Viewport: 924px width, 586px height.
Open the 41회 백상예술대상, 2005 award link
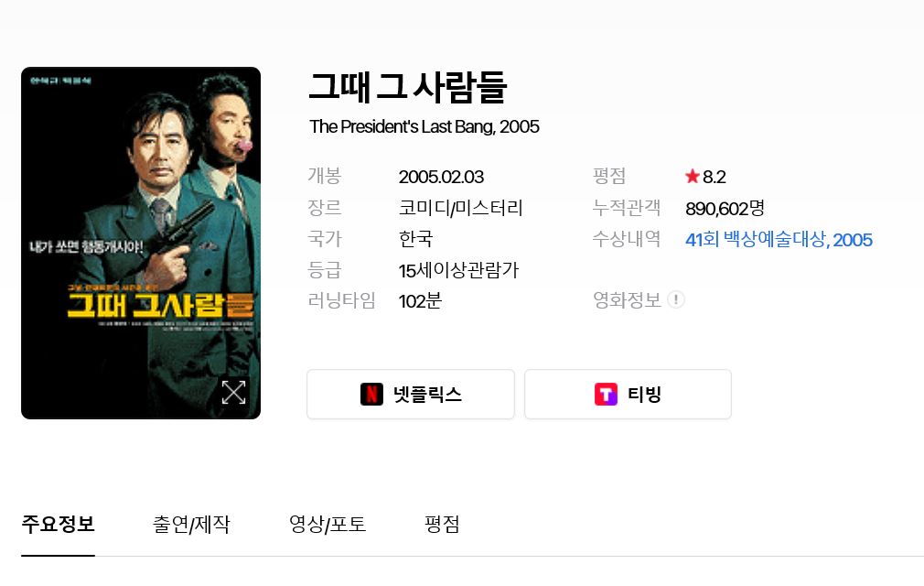pos(779,239)
